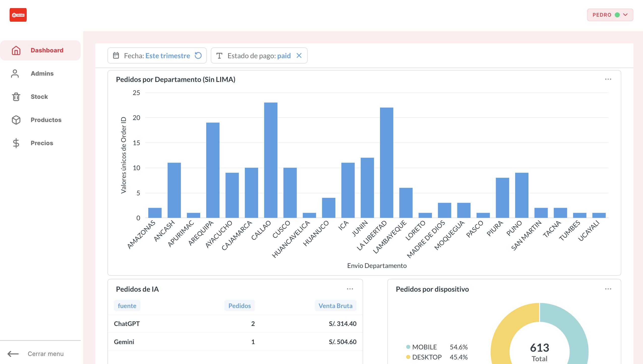Image resolution: width=643 pixels, height=364 pixels.
Task: Click the Gemini row label
Action: tap(124, 342)
